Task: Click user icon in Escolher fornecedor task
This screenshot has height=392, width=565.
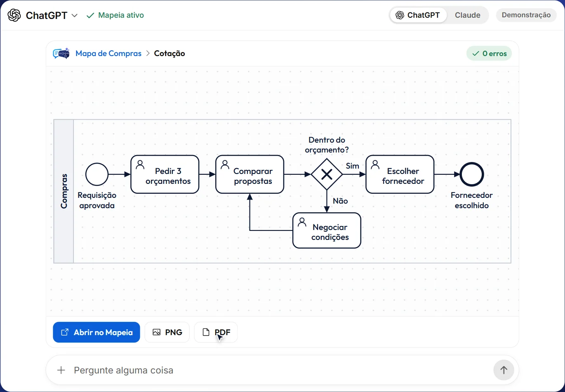Action: coord(375,165)
